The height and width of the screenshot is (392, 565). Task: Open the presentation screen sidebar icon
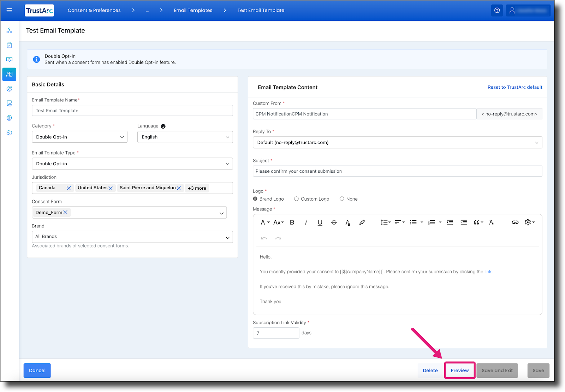pyautogui.click(x=9, y=60)
